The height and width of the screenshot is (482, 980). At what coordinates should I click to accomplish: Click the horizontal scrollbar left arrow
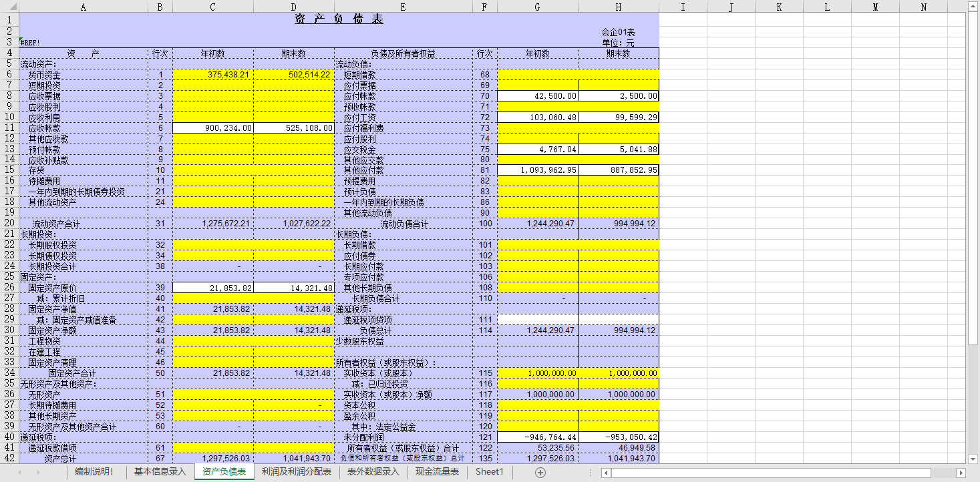tap(607, 473)
